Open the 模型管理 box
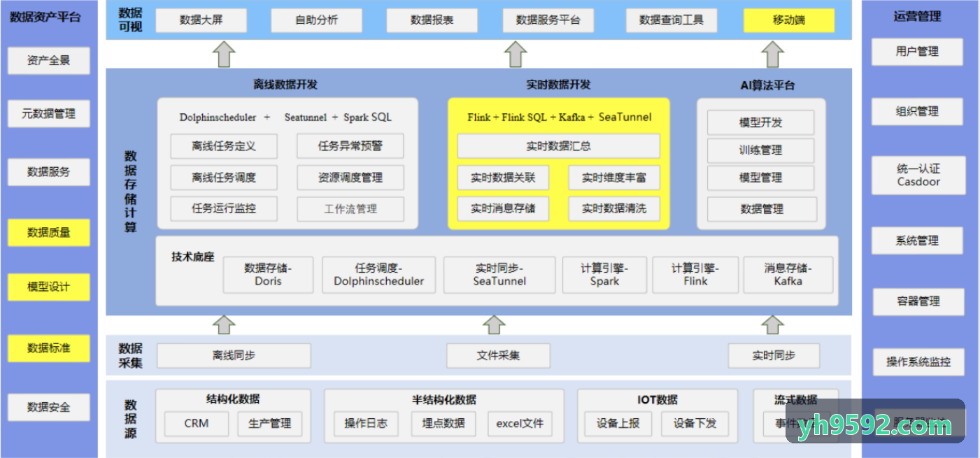This screenshot has width=980, height=458. click(761, 178)
